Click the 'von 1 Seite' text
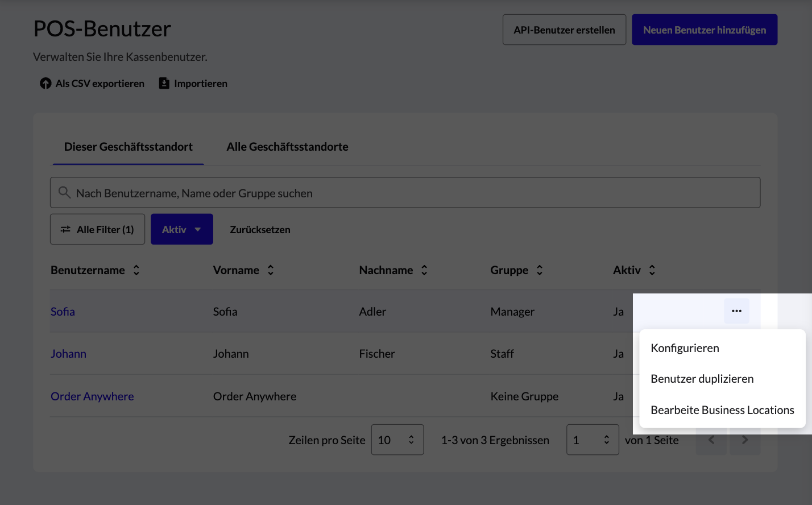This screenshot has height=505, width=812. click(x=652, y=440)
